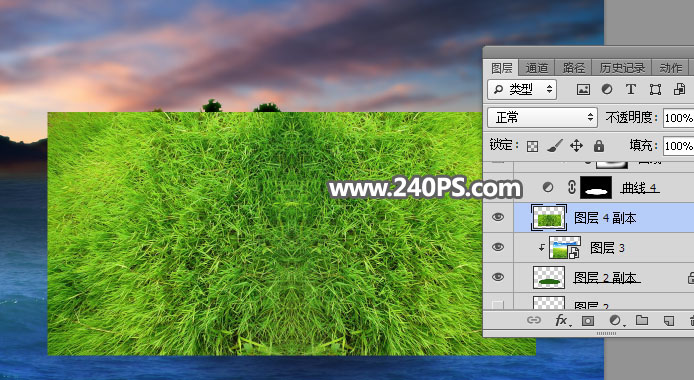Click the 曲线 4 mask link chain icon

point(571,188)
